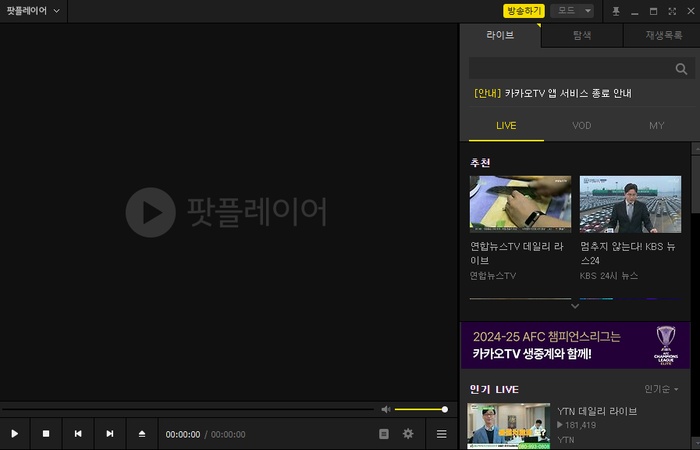Toggle the playlist panel hamburger icon
Viewport: 700px width, 450px height.
(x=442, y=433)
